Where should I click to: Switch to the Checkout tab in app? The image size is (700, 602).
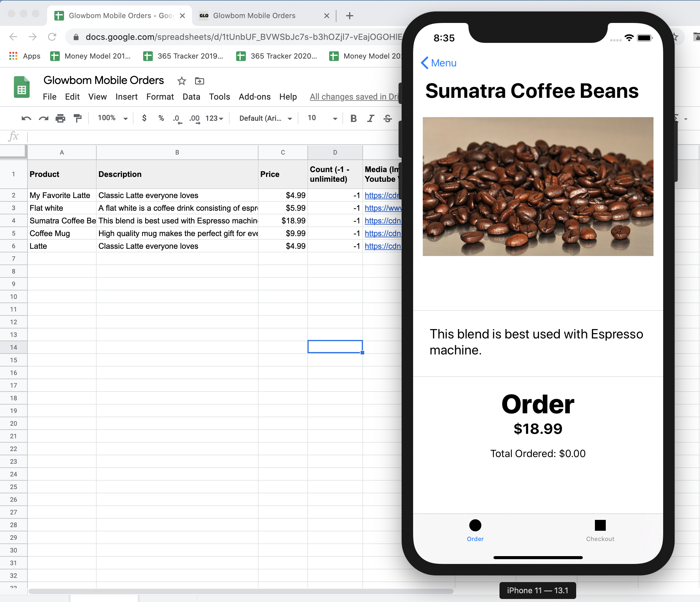coord(600,530)
